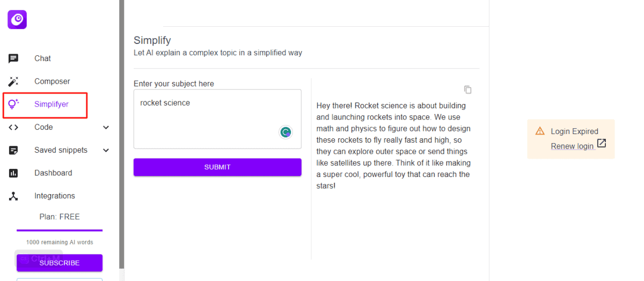Click the Chat speech bubble icon
This screenshot has height=281, width=644.
click(13, 58)
